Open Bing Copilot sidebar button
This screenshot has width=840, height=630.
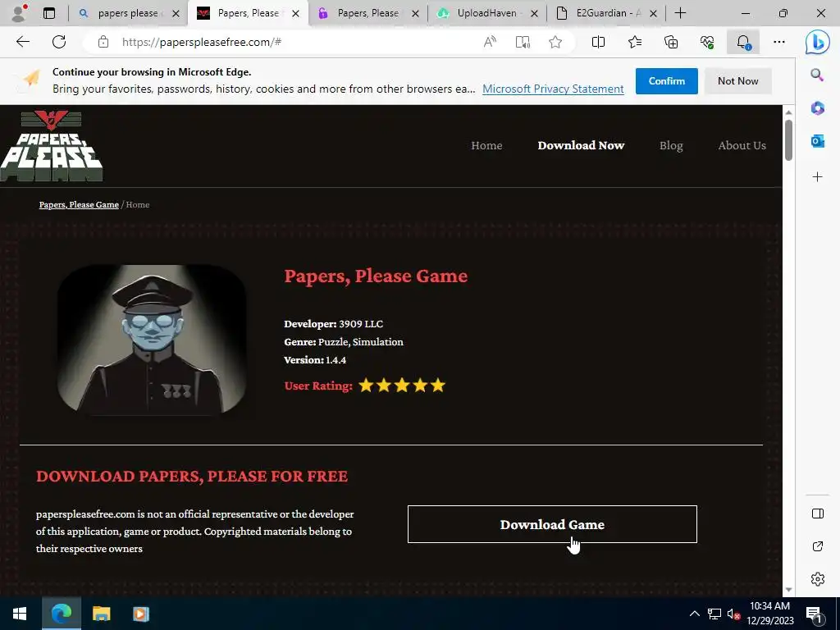(818, 42)
